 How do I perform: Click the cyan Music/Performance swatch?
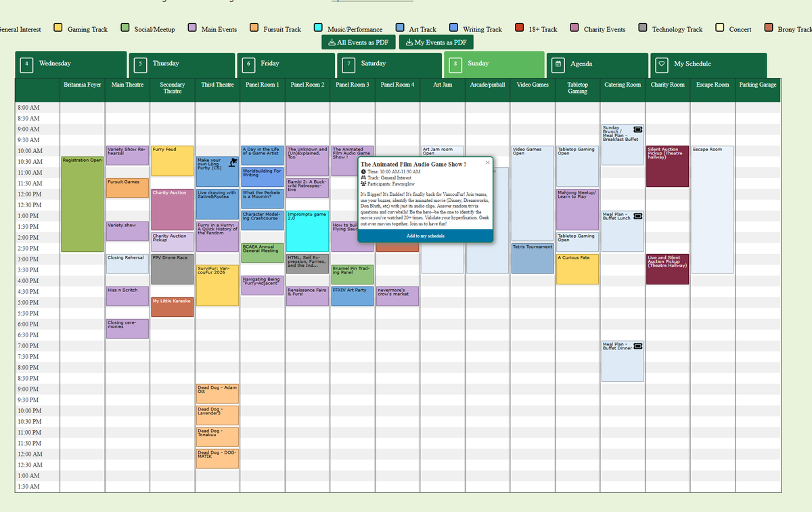318,28
